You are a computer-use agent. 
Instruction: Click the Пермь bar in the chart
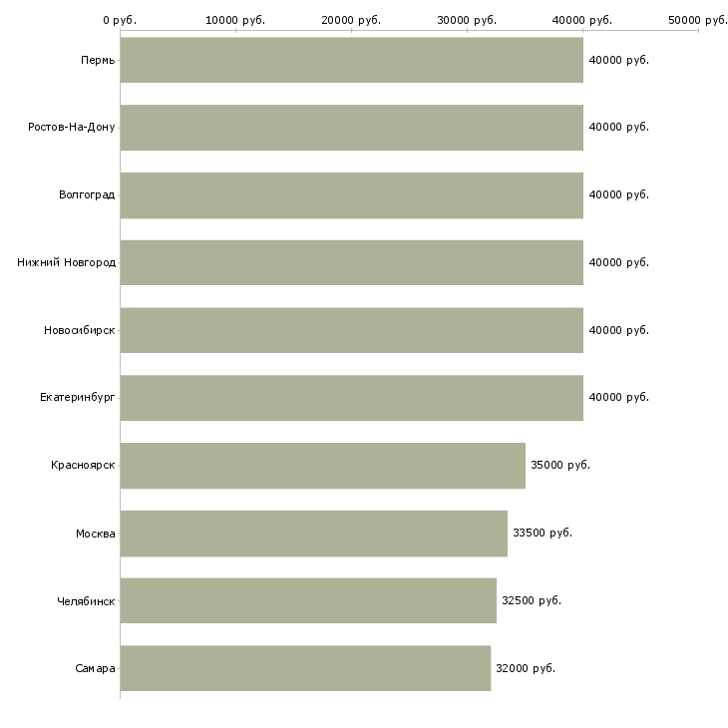[351, 60]
